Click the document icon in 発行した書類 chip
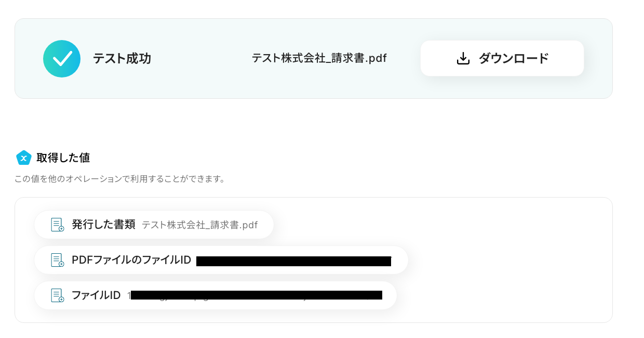 [57, 225]
